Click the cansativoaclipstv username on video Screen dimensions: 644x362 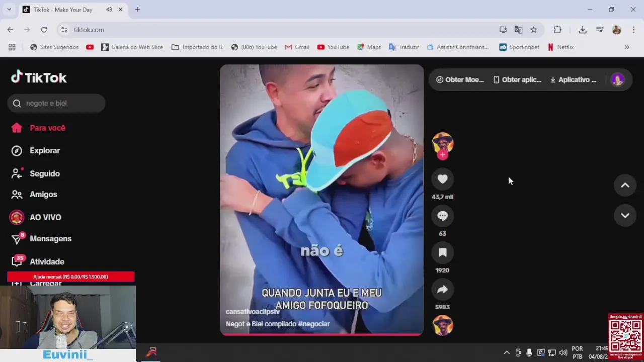click(x=253, y=312)
